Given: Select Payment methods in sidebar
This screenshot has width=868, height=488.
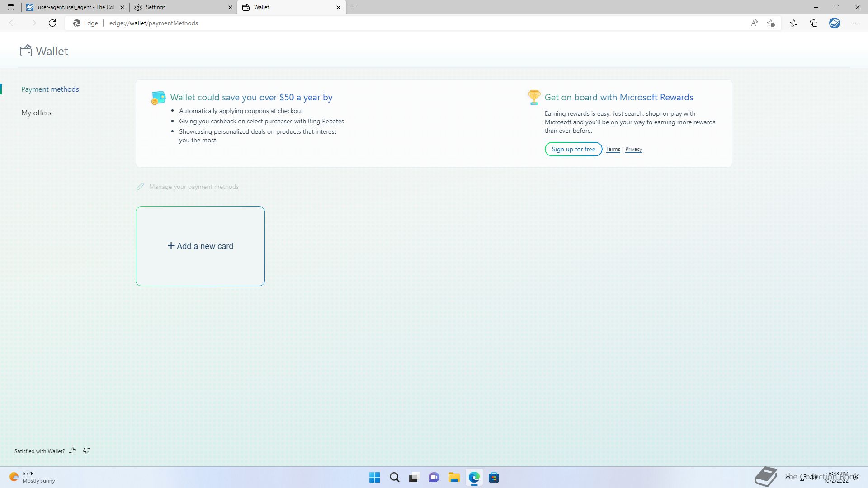Looking at the screenshot, I should [50, 89].
